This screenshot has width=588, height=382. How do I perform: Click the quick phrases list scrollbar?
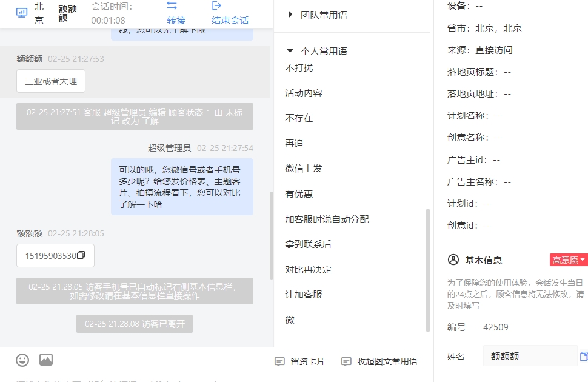click(428, 270)
